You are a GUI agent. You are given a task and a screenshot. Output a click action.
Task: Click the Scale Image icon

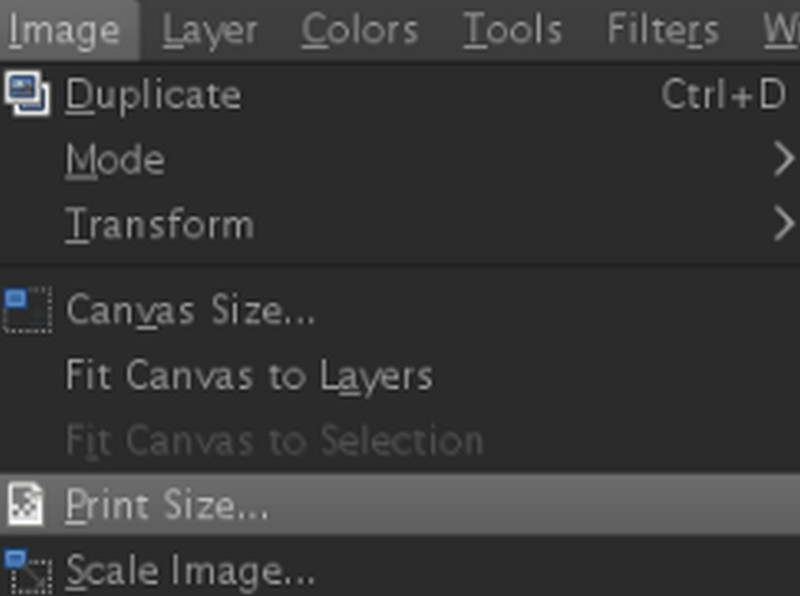[27, 572]
